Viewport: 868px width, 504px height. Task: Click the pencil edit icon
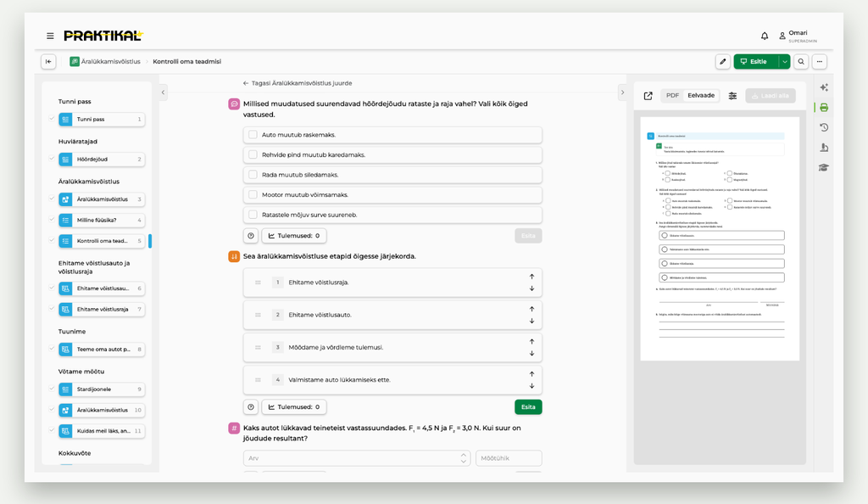coord(722,61)
